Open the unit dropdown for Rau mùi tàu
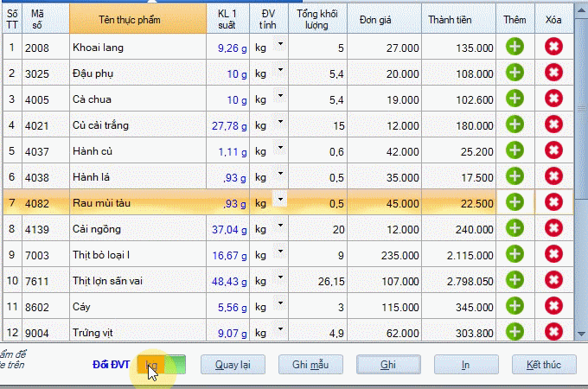Viewport: 588px width, 389px height. pyautogui.click(x=281, y=199)
